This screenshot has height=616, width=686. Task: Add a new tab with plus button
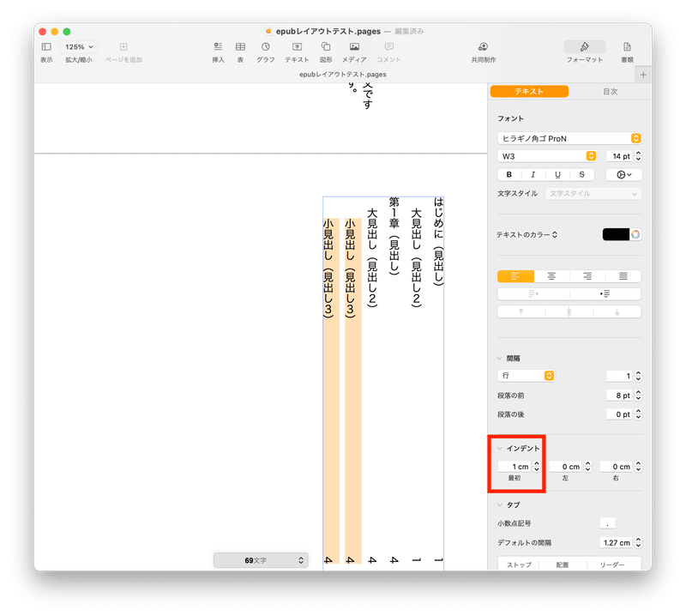pos(643,75)
